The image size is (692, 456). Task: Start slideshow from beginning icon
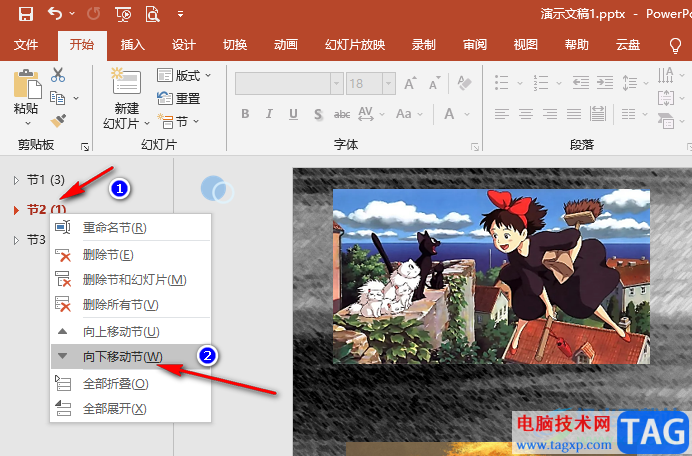point(124,14)
